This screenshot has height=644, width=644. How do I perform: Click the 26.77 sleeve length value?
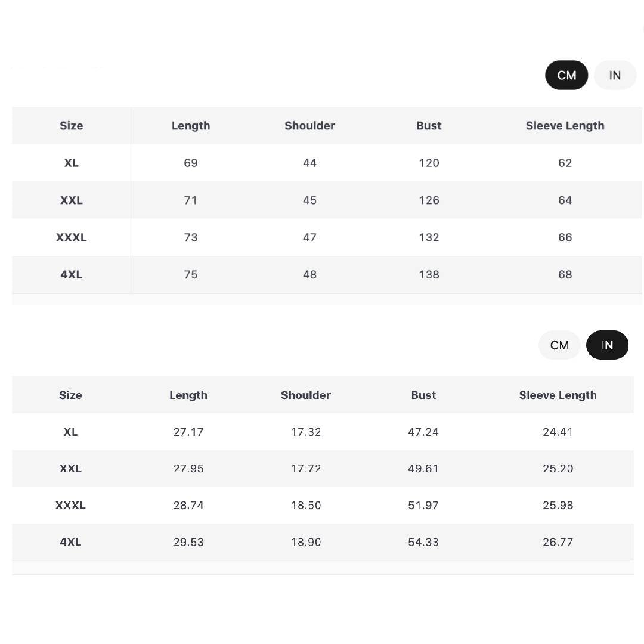558,542
